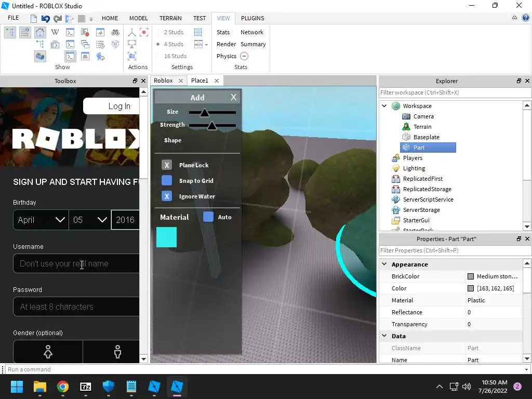
Task: Open the April birthday month dropdown
Action: (41, 220)
